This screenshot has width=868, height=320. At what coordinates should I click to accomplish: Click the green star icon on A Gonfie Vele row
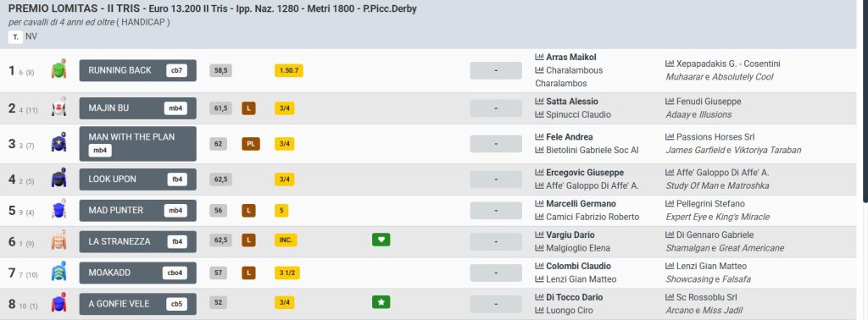tap(381, 302)
